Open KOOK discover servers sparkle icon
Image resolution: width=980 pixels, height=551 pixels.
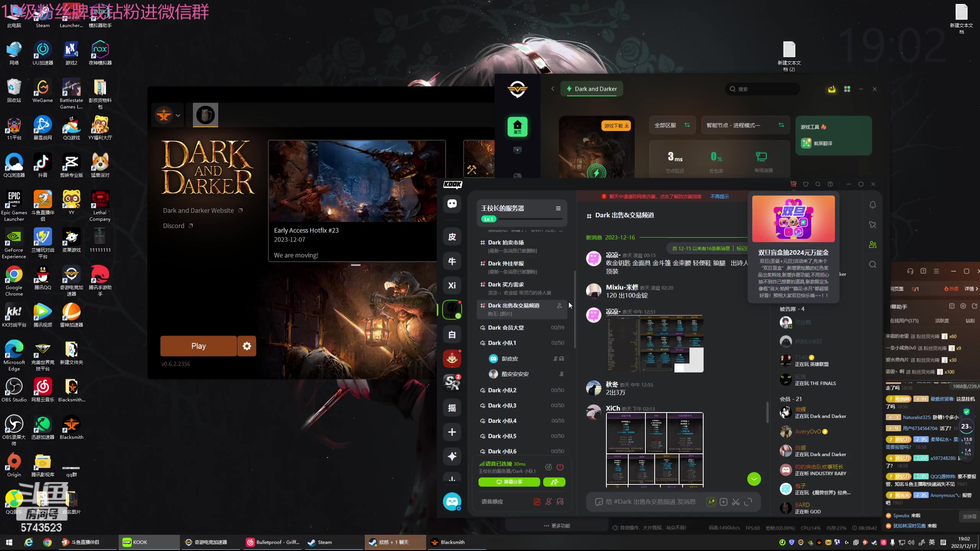tap(452, 456)
